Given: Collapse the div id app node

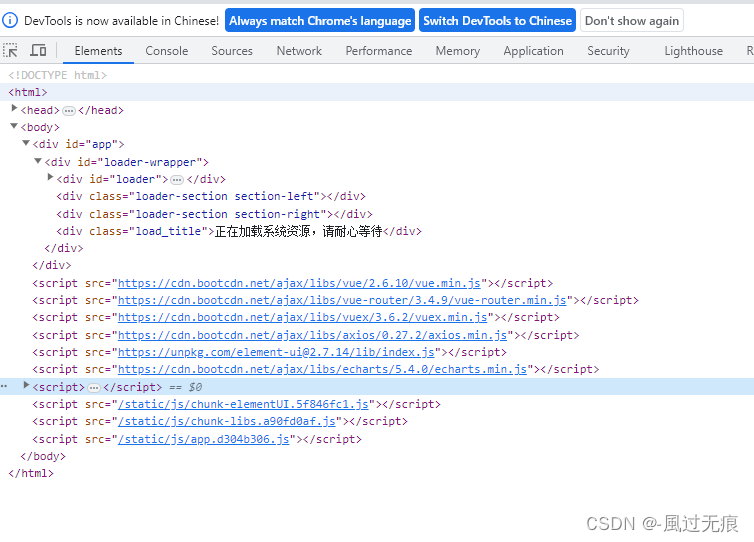Looking at the screenshot, I should coord(26,143).
